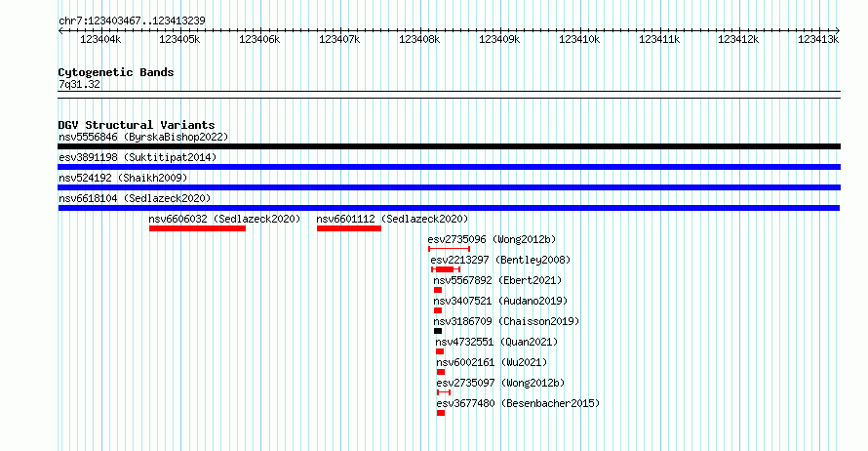The image size is (868, 451).
Task: Click the left arrowhead of the ruler
Action: [x=60, y=31]
